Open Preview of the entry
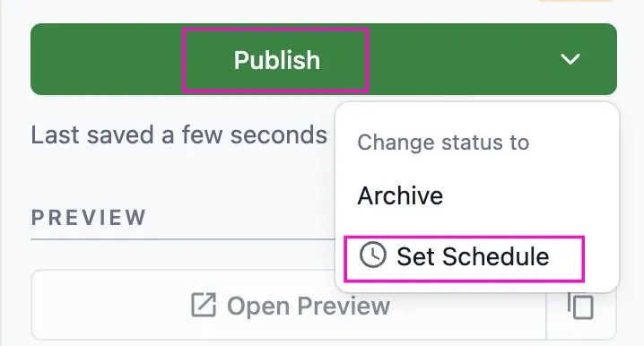The image size is (644, 346). (289, 305)
